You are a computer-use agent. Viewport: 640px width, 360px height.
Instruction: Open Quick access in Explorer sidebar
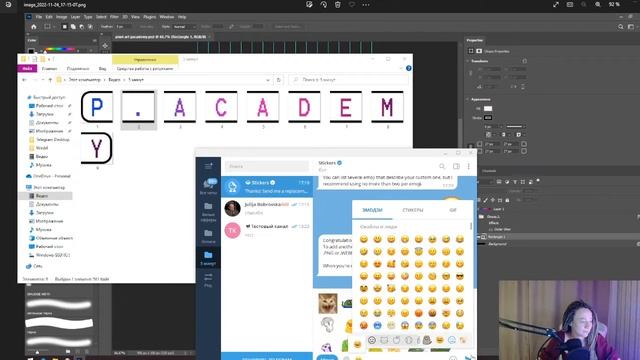[46, 97]
